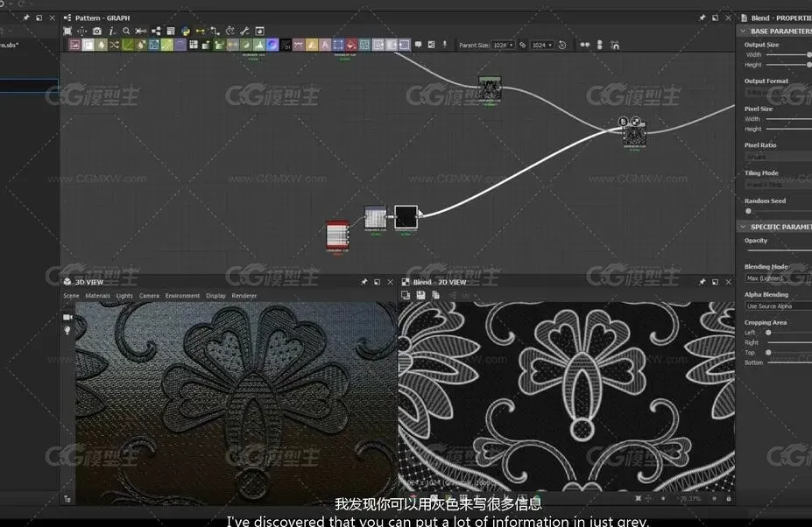Click the Opacity slider track
Viewport: 812px width, 527px height.
780,251
